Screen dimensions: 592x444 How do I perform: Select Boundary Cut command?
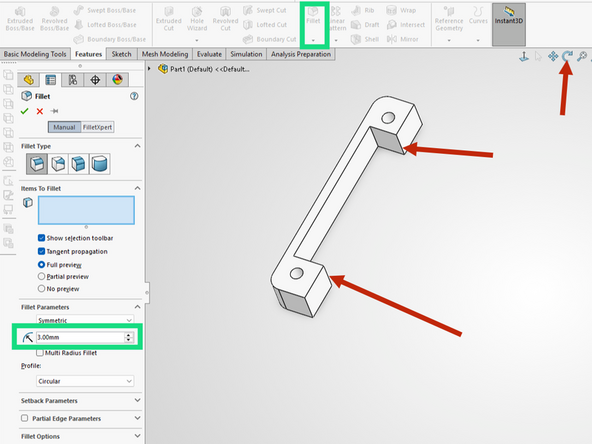[x=270, y=39]
